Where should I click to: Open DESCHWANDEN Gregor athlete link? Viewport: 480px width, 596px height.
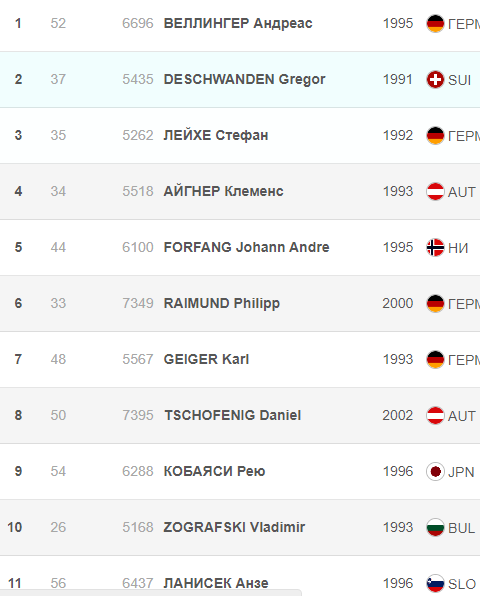pyautogui.click(x=244, y=79)
